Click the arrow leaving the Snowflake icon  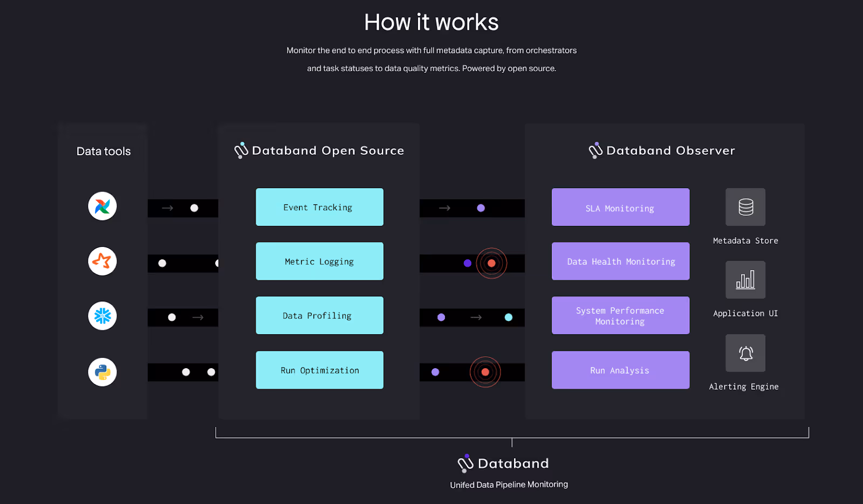click(x=198, y=317)
